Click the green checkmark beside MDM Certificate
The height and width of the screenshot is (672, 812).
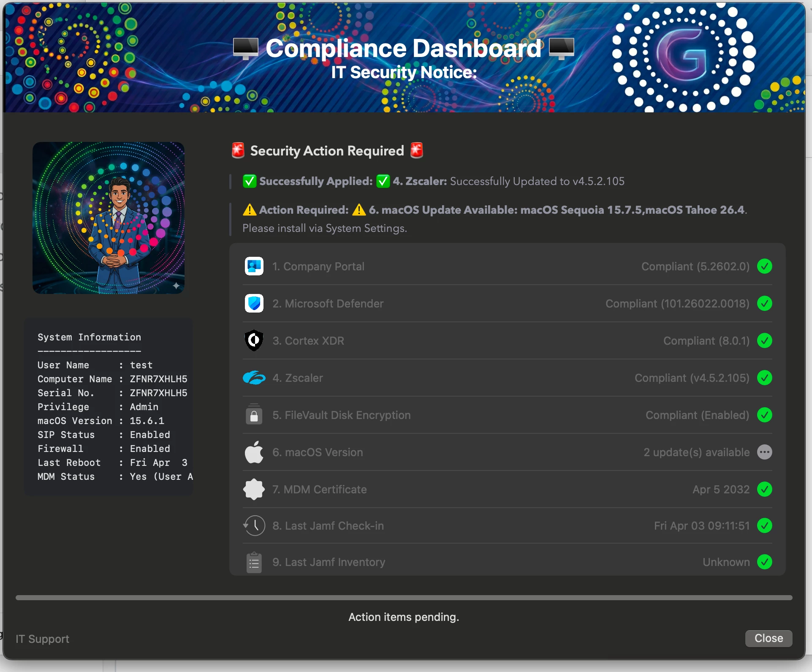point(764,489)
